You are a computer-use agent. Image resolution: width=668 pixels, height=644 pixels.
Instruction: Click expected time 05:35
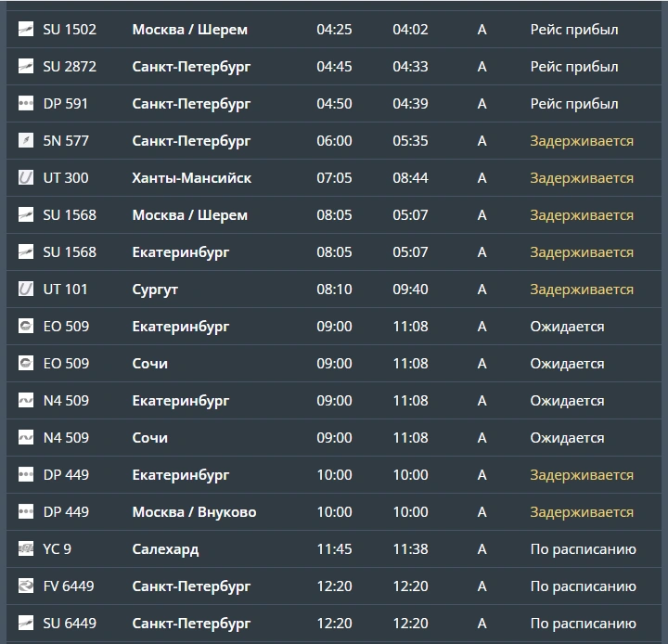(x=410, y=141)
